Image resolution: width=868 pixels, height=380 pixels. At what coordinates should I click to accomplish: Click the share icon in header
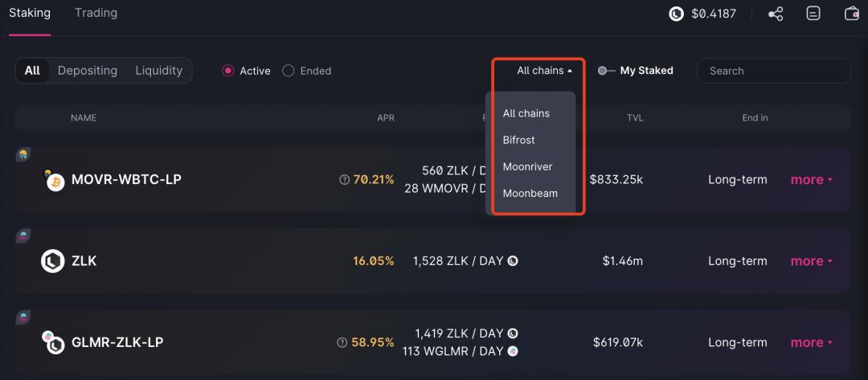[x=776, y=14]
